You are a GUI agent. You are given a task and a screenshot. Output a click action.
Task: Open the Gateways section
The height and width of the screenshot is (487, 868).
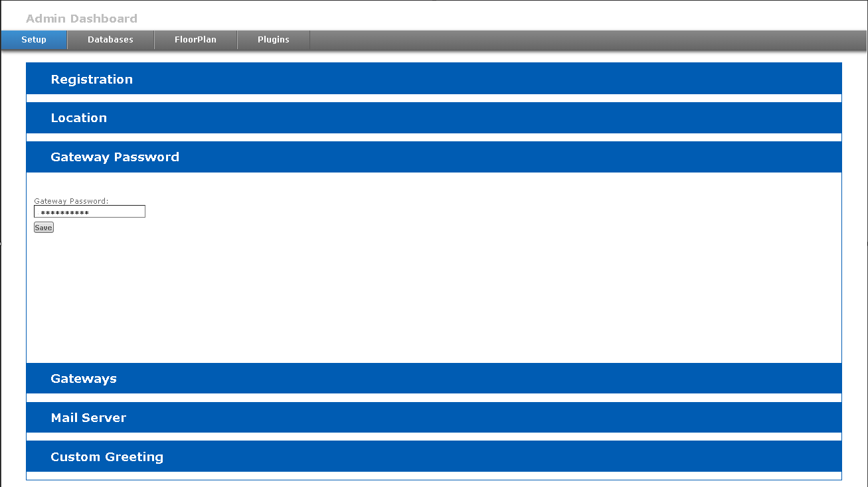coord(84,378)
